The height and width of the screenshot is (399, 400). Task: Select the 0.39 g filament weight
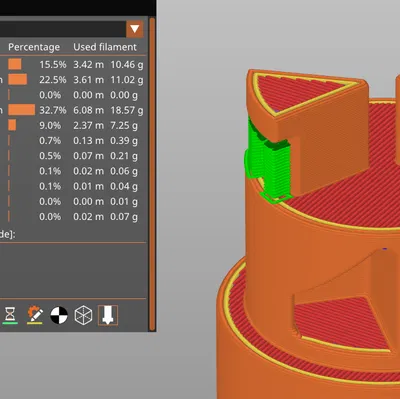click(x=124, y=141)
